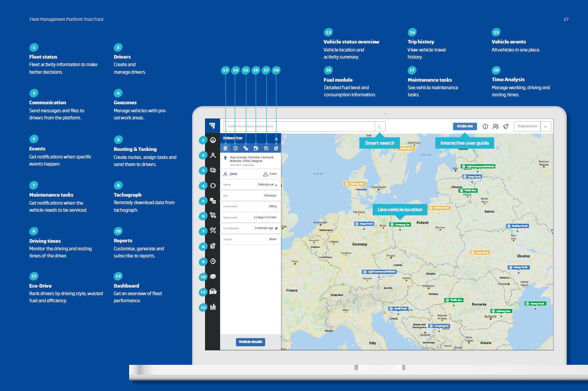This screenshot has width=588, height=391.
Task: Select blue Small Truck marker near Croatia
Action: [398, 308]
